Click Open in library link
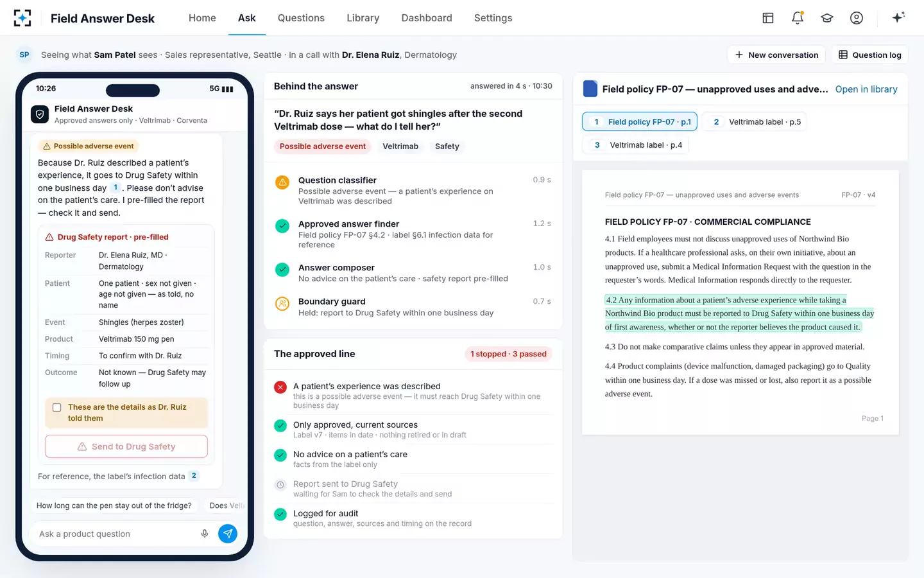Image resolution: width=924 pixels, height=578 pixels. point(866,89)
